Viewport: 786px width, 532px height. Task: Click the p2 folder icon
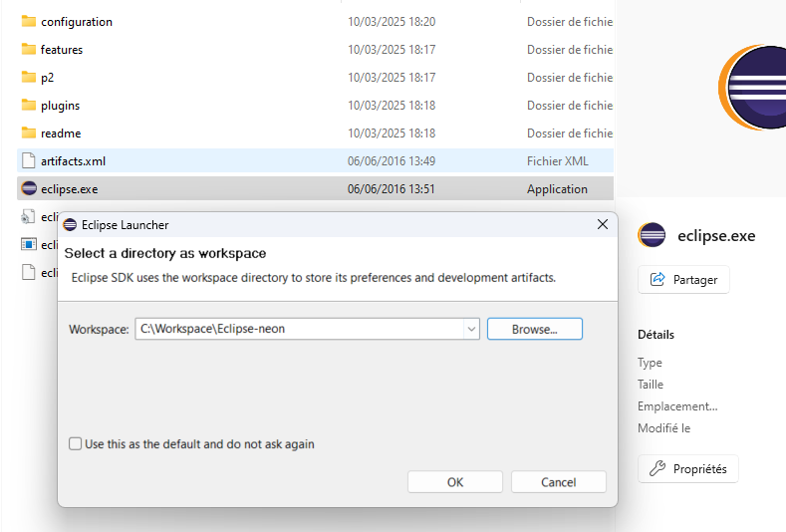tap(29, 78)
